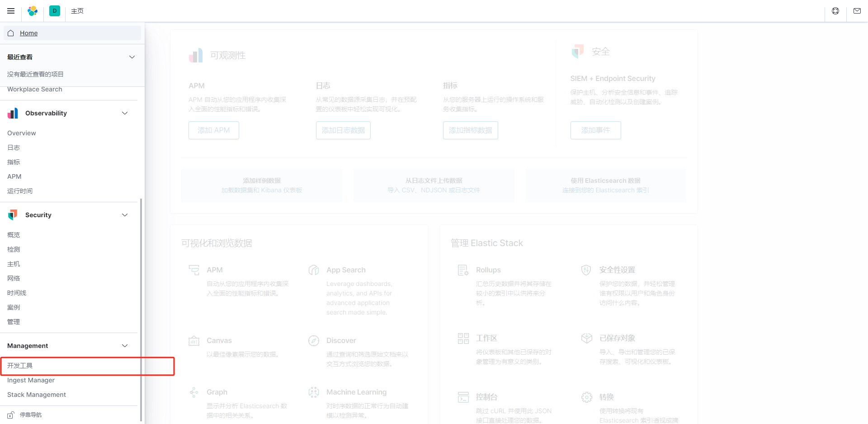Click the APM icon in visualize section
The width and height of the screenshot is (868, 424).
point(194,270)
